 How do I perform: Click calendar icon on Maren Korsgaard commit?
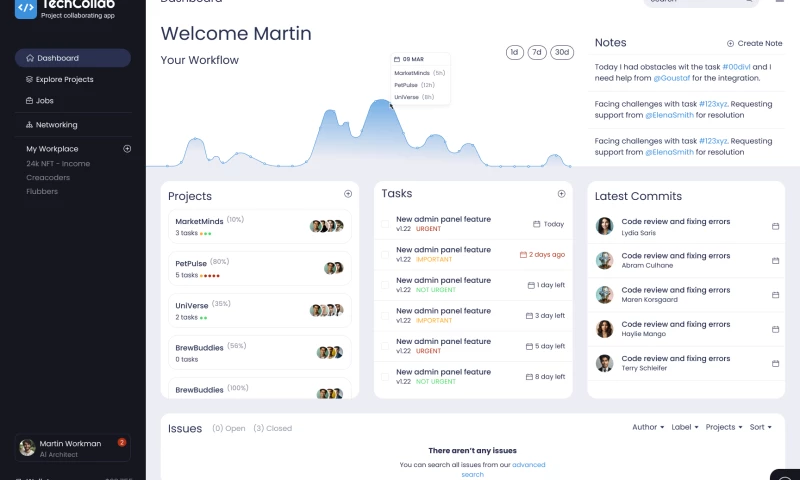776,295
